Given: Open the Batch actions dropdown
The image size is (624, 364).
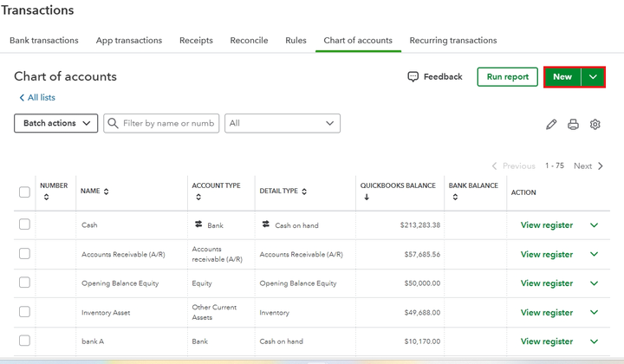Looking at the screenshot, I should tap(55, 123).
